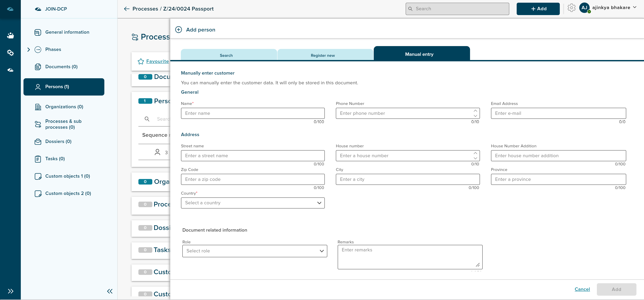Collapse the sidebar with double-left chevrons
Image resolution: width=644 pixels, height=300 pixels.
(x=110, y=291)
